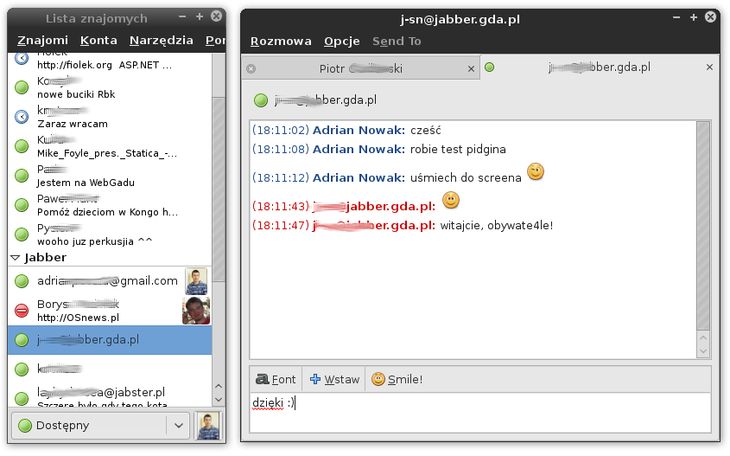Click the scroll down arrow in conversation history
730x456 pixels.
tap(703, 351)
